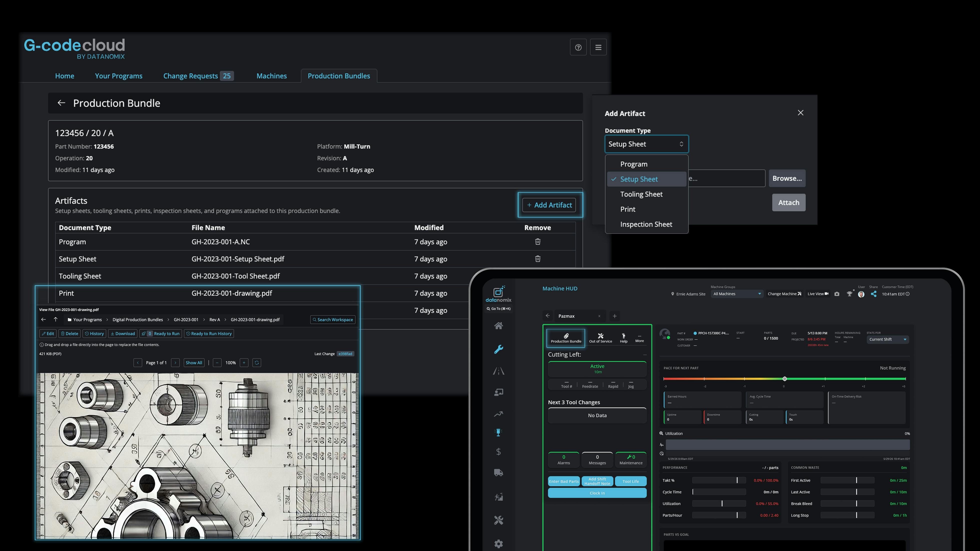Open the trophy icon in Datanomix sidebar
This screenshot has height=551, width=980.
point(498,432)
